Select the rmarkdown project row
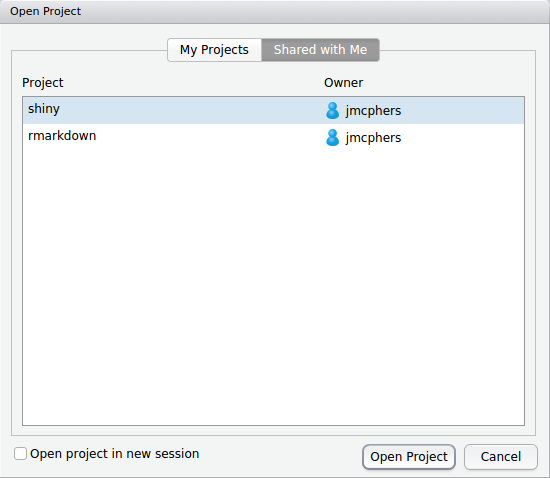550x478 pixels. click(273, 137)
